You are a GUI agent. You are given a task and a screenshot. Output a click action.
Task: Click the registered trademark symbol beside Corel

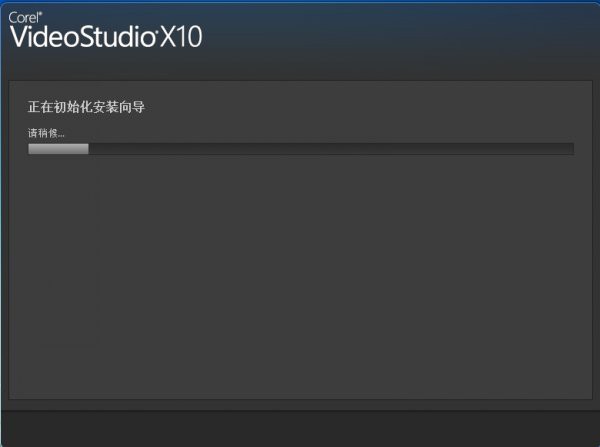point(41,14)
